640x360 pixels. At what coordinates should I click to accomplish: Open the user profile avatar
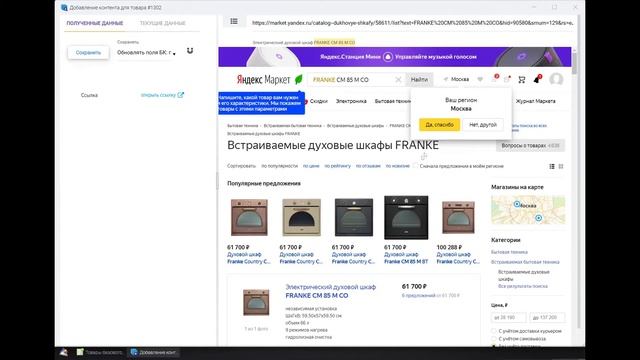[556, 79]
